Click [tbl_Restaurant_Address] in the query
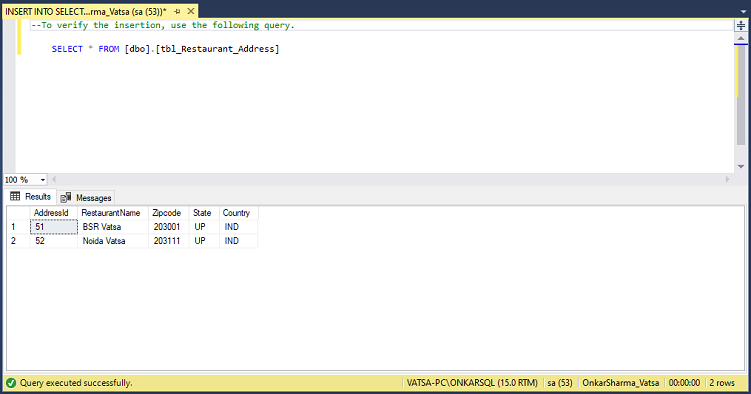This screenshot has height=394, width=751. coord(217,49)
